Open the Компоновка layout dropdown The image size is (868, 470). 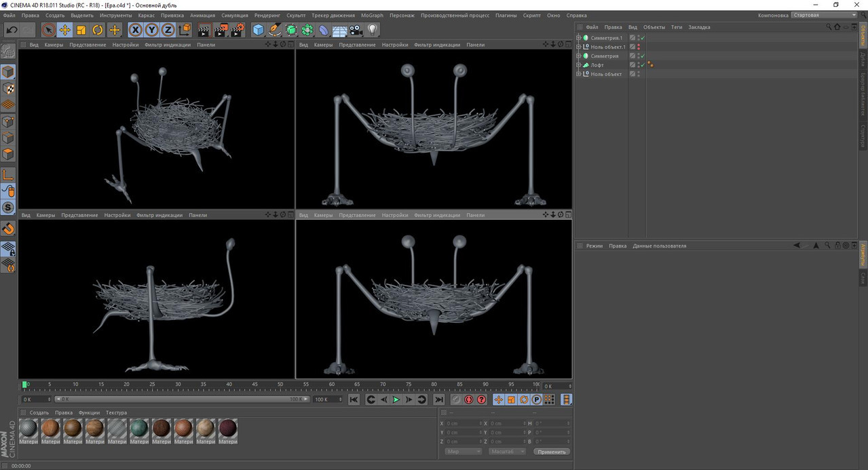click(825, 15)
